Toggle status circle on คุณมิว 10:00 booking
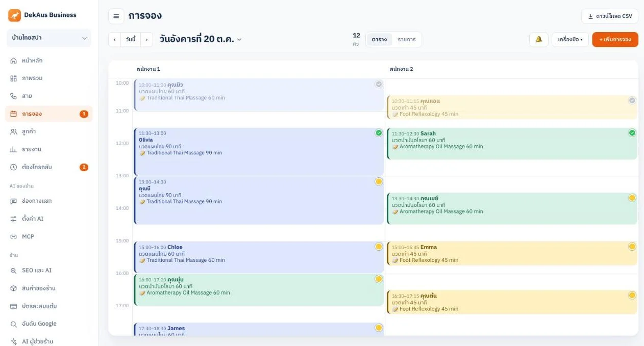This screenshot has width=644, height=346. (x=379, y=84)
